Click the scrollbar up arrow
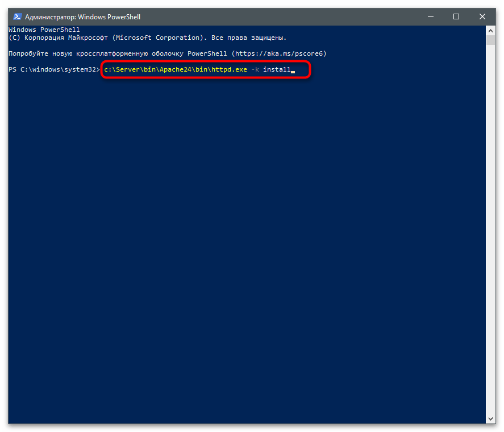Screen dimensions: 504x432 coord(491,30)
